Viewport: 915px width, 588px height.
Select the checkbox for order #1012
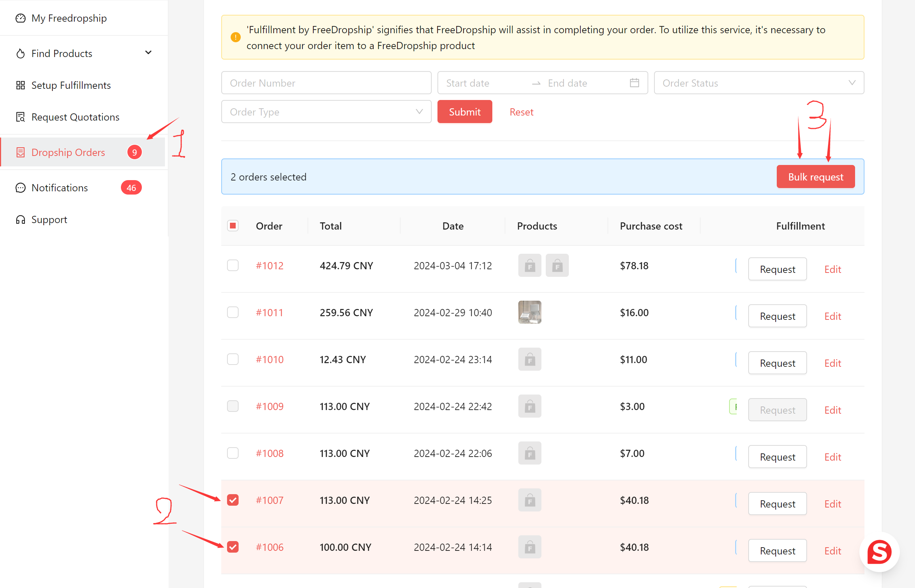point(233,265)
